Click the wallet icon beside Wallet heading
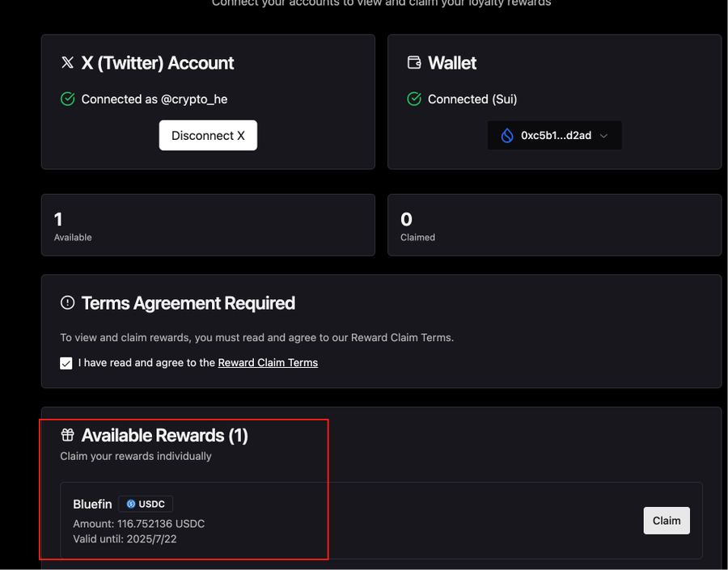This screenshot has height=570, width=728. (414, 63)
